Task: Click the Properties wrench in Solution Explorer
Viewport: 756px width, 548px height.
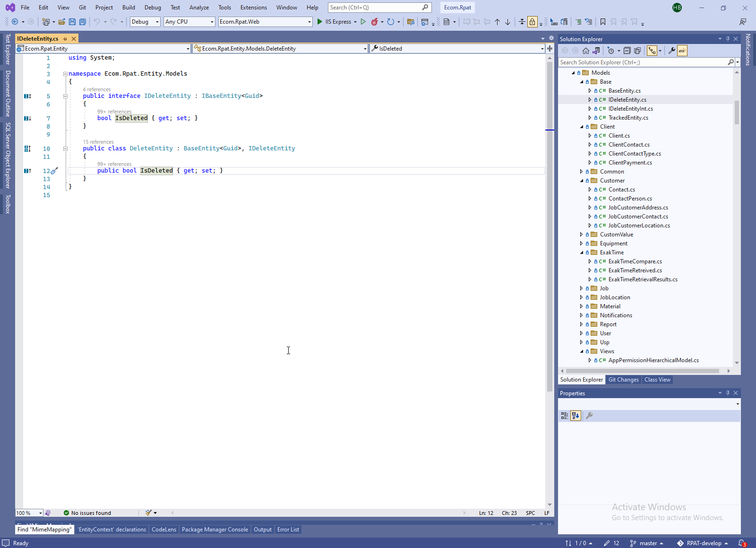Action: [x=671, y=51]
